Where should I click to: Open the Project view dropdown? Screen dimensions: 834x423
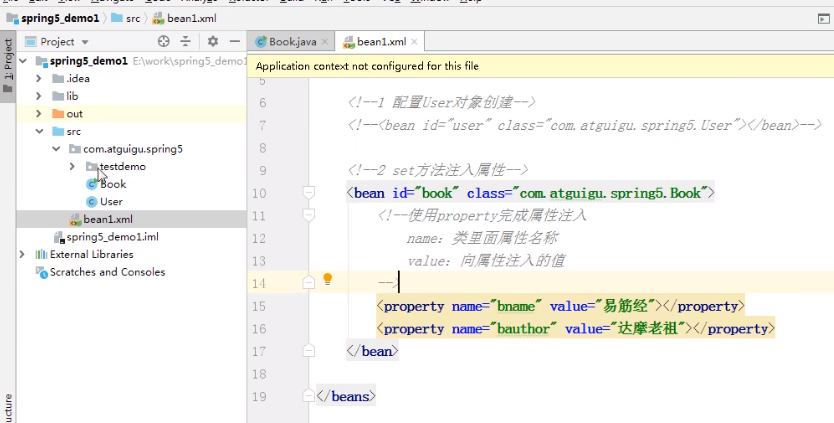[x=85, y=42]
